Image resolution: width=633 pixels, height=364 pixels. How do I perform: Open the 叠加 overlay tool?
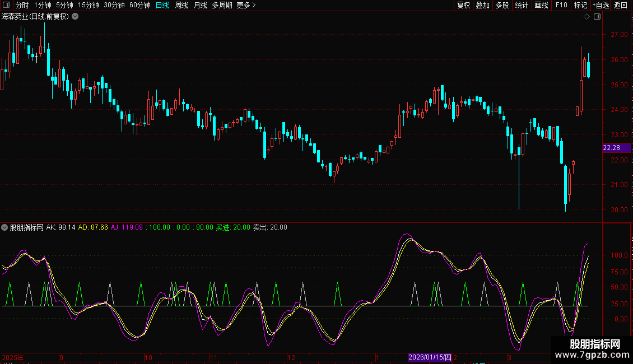click(482, 5)
